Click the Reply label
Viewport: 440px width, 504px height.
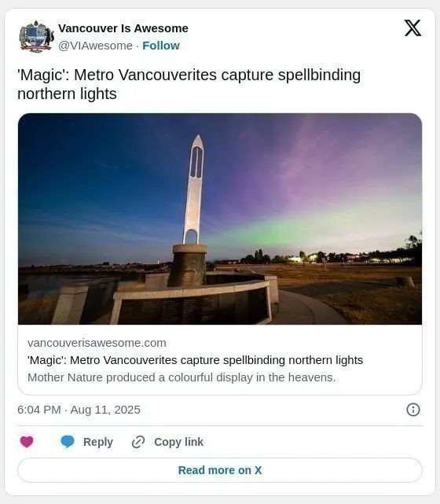[98, 442]
